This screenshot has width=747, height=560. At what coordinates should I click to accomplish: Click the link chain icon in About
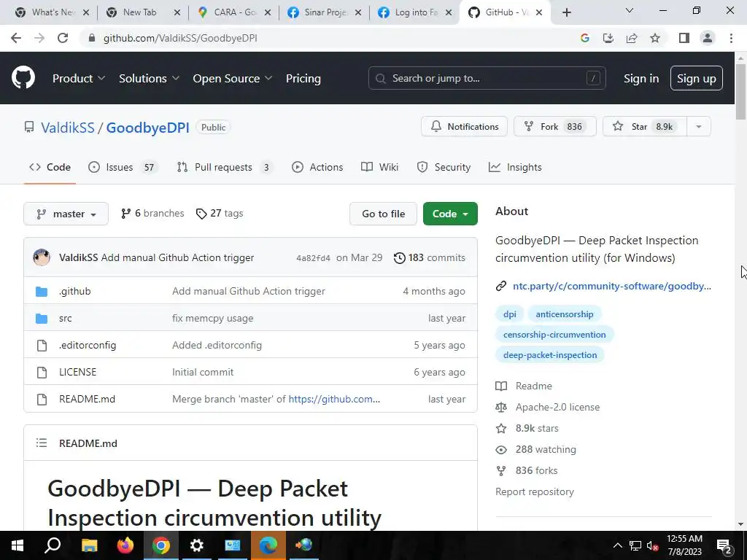click(500, 286)
